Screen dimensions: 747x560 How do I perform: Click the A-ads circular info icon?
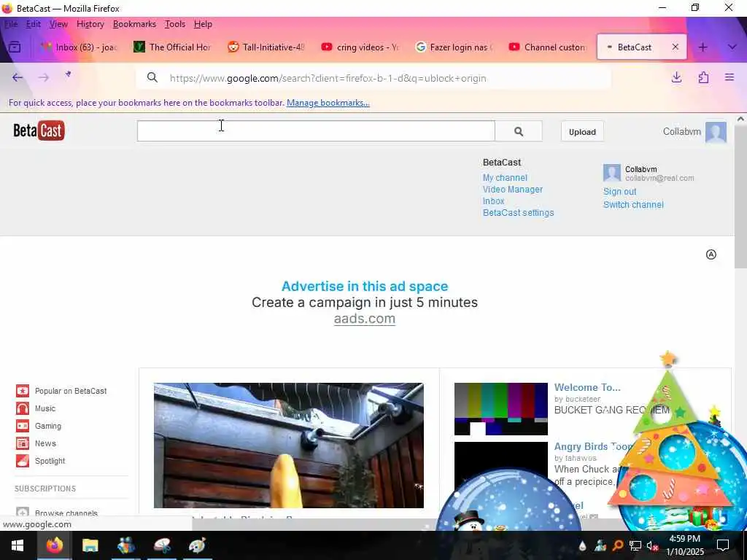711,254
